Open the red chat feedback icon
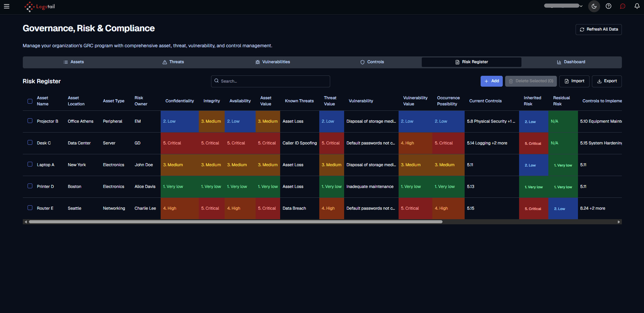This screenshot has height=313, width=644. click(x=623, y=6)
